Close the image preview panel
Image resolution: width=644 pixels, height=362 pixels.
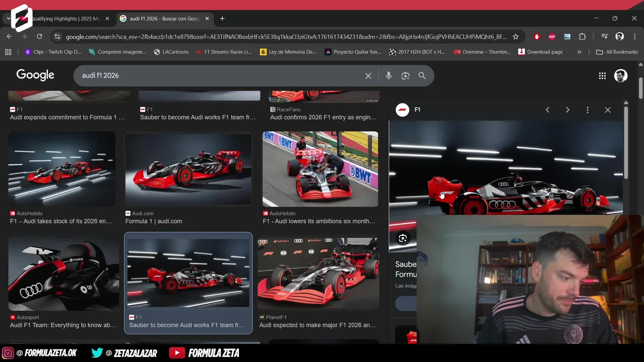pyautogui.click(x=608, y=110)
